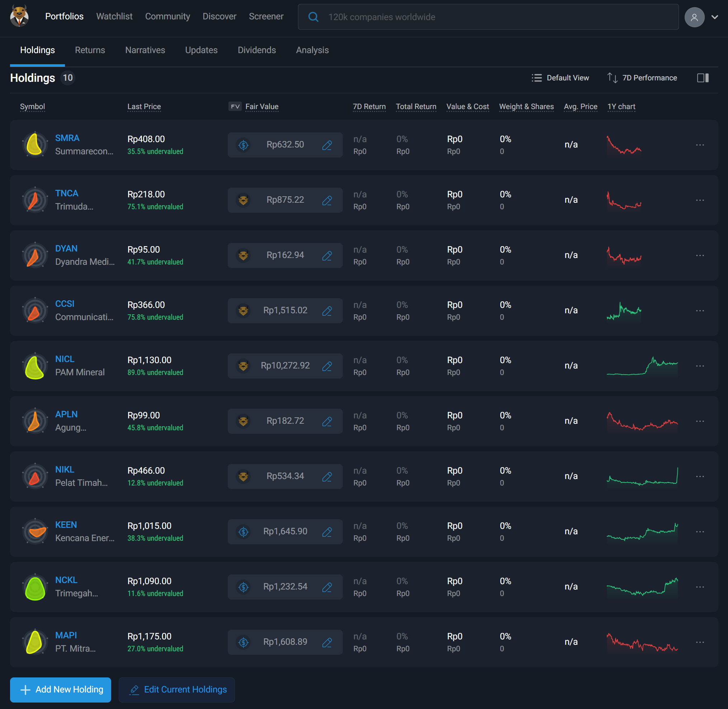Toggle the side panel layout icon

(703, 78)
